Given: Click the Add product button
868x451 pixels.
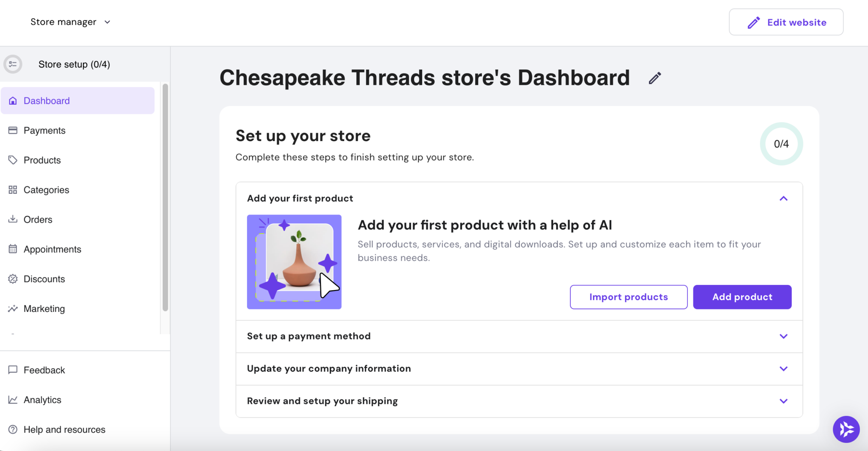Looking at the screenshot, I should point(742,297).
